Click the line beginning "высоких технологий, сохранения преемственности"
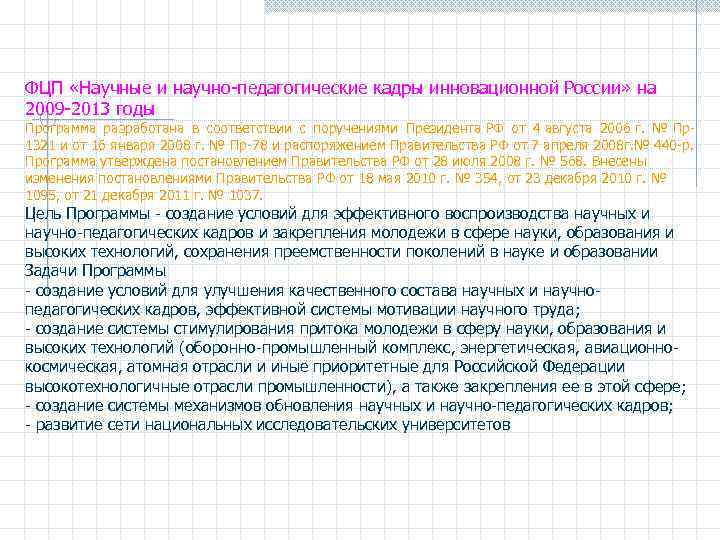This screenshot has width=720, height=540. tap(341, 252)
